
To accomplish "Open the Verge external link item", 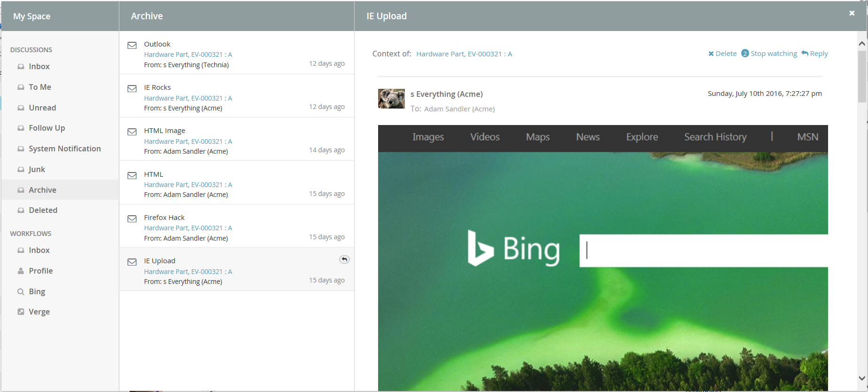I will (39, 312).
